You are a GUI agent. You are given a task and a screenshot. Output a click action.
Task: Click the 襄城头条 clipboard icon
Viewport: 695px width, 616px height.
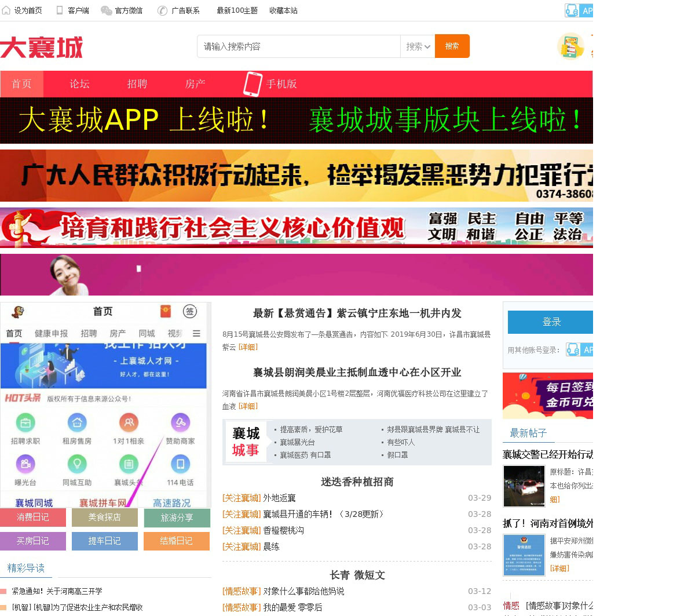129,464
